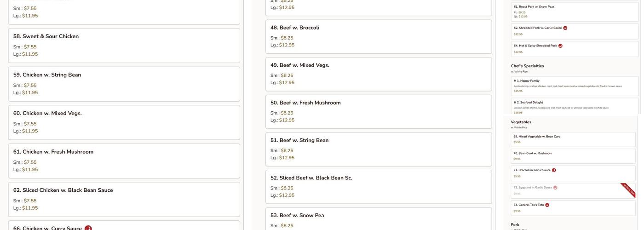The image size is (644, 230).
Task: Click spicy icon on Chicken w. Curry Sauce
Action: click(x=88, y=228)
